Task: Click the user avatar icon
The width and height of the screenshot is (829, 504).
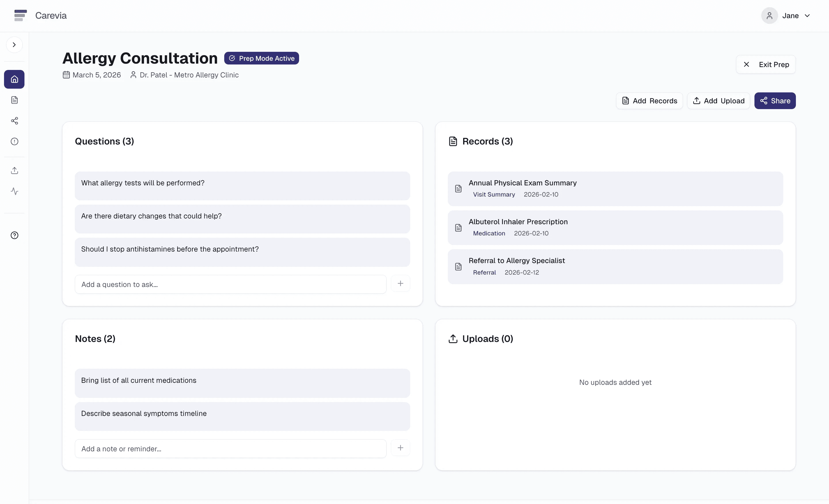Action: tap(769, 16)
